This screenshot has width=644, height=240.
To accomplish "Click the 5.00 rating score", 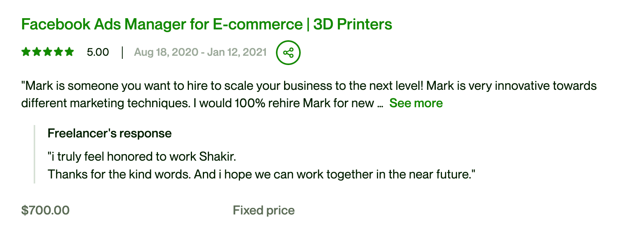I will pos(98,52).
